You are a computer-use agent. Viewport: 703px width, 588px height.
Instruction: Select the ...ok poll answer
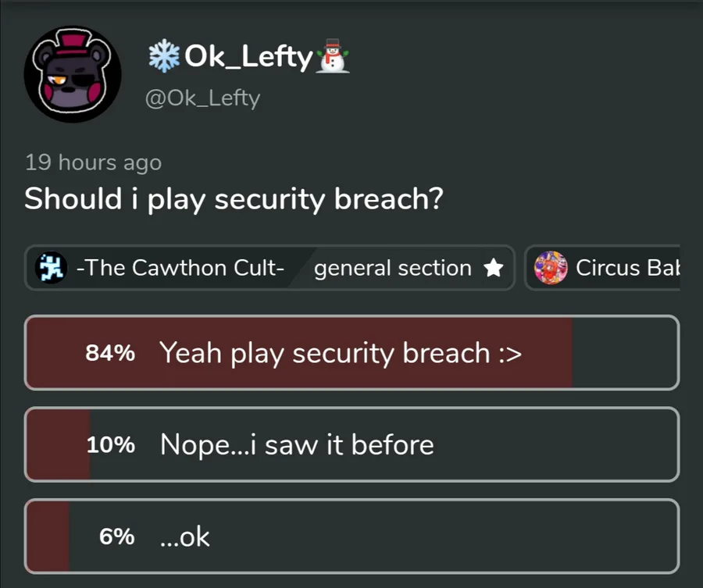pos(185,536)
